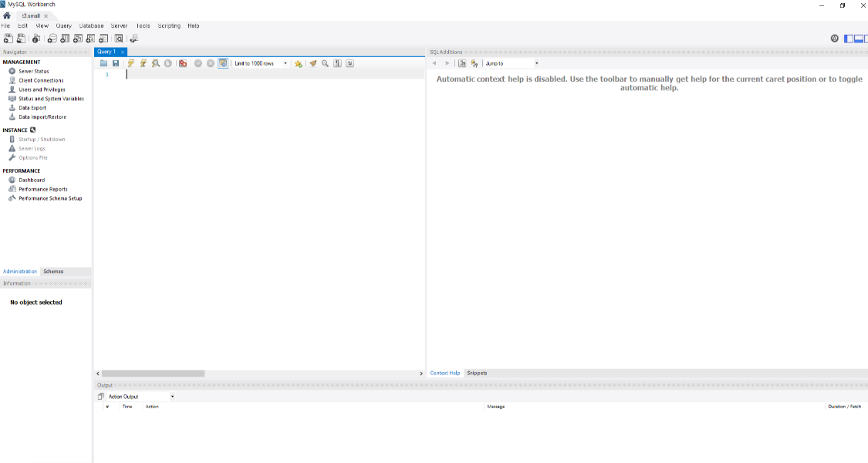Open the Action Output dropdown
This screenshot has width=868, height=463.
tap(140, 397)
